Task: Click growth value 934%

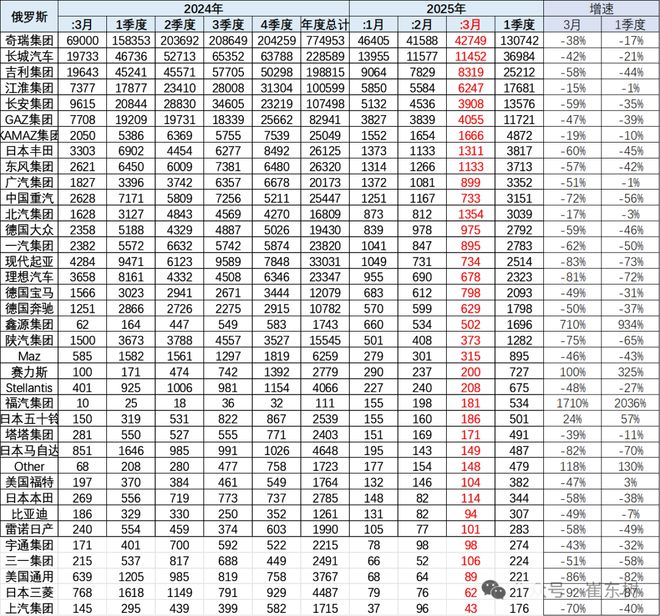Action: click(630, 325)
